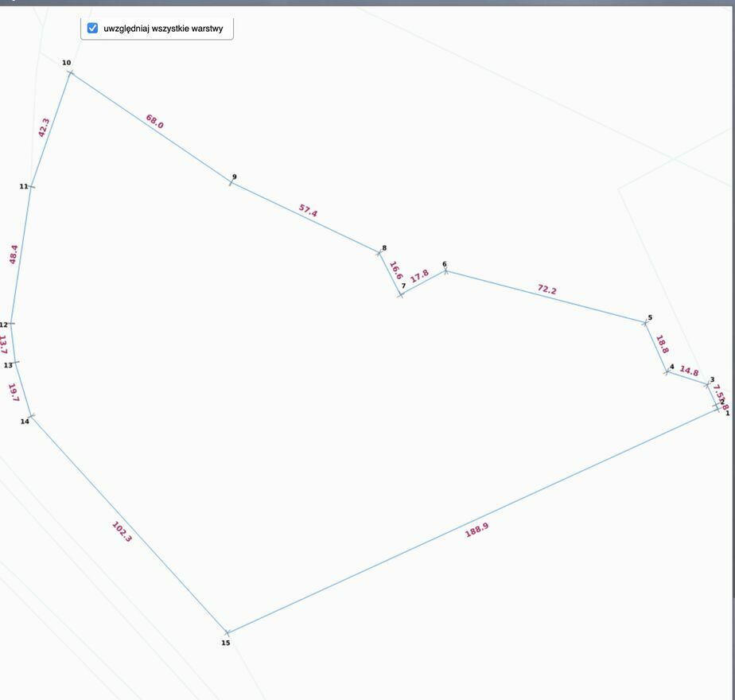The image size is (735, 700).
Task: Click vertex marker number 8
Action: (x=379, y=253)
